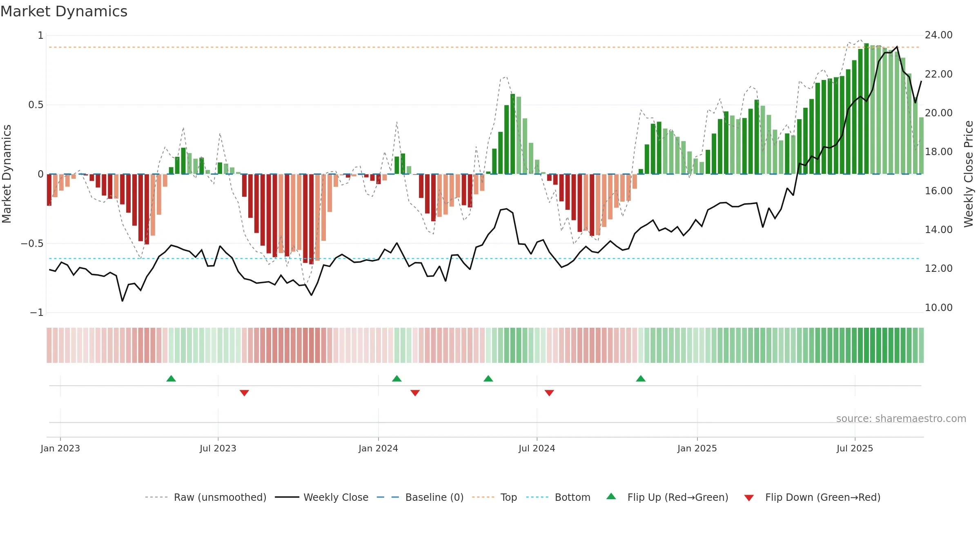The height and width of the screenshot is (551, 980).
Task: Click the 0.5 left axis label
Action: pyautogui.click(x=36, y=105)
